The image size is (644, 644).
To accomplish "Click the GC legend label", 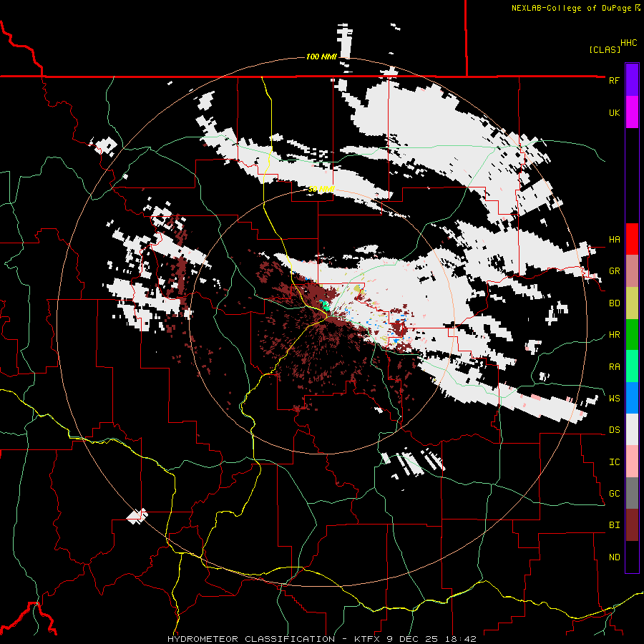I will click(x=614, y=494).
